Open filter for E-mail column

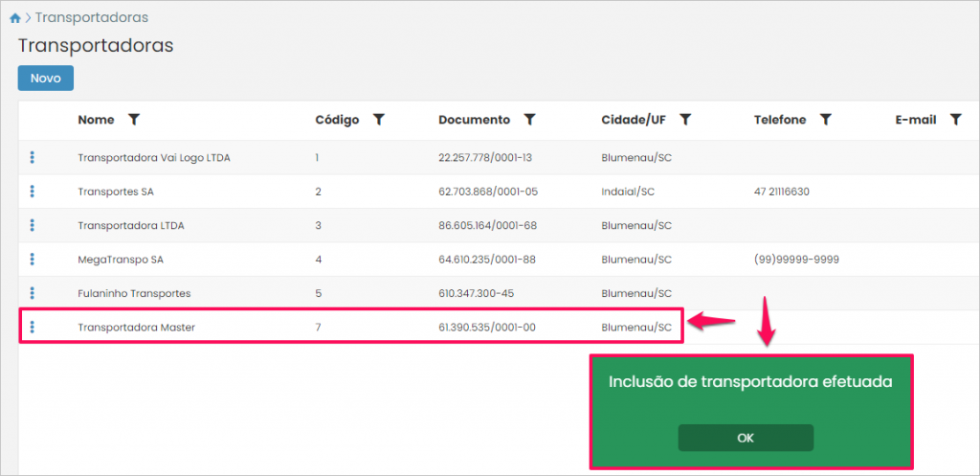pos(955,120)
